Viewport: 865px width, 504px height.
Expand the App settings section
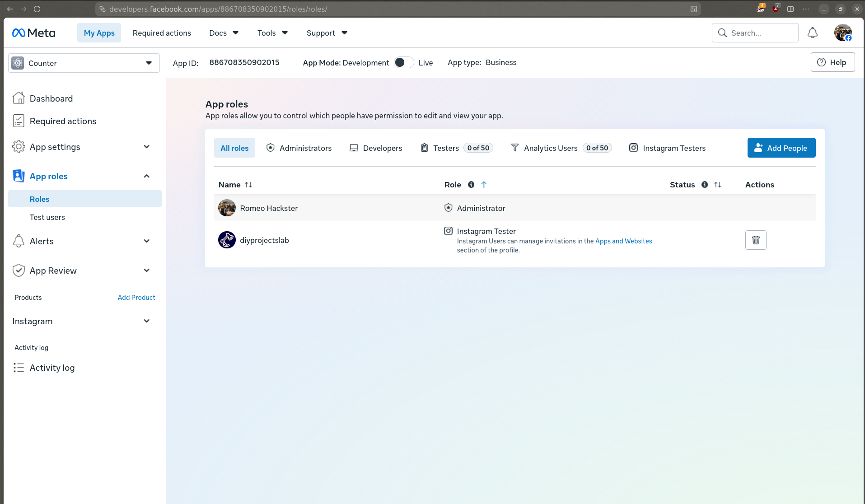pos(146,147)
